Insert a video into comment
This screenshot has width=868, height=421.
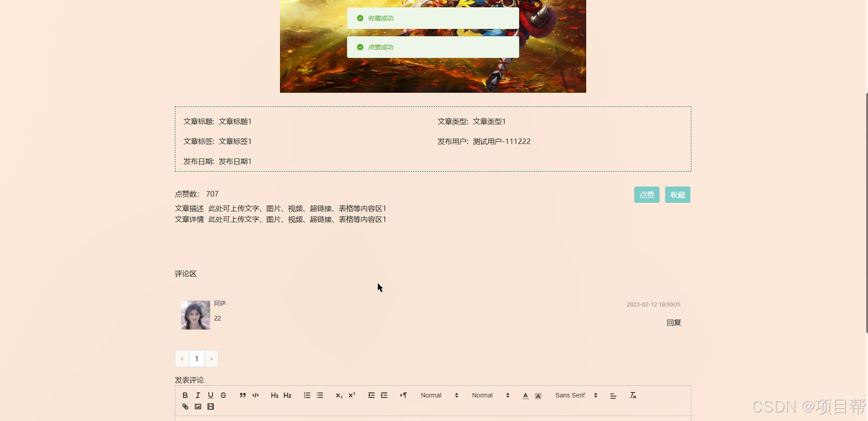tap(210, 407)
